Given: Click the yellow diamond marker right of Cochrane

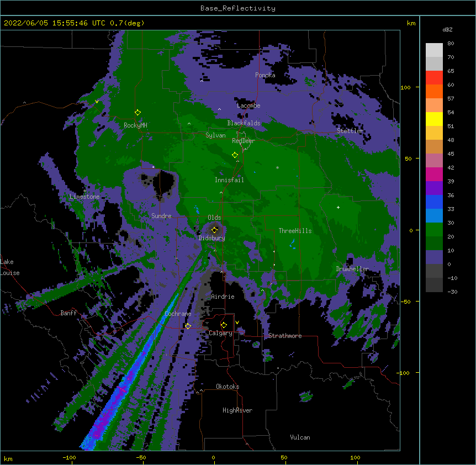Looking at the screenshot, I should (188, 326).
